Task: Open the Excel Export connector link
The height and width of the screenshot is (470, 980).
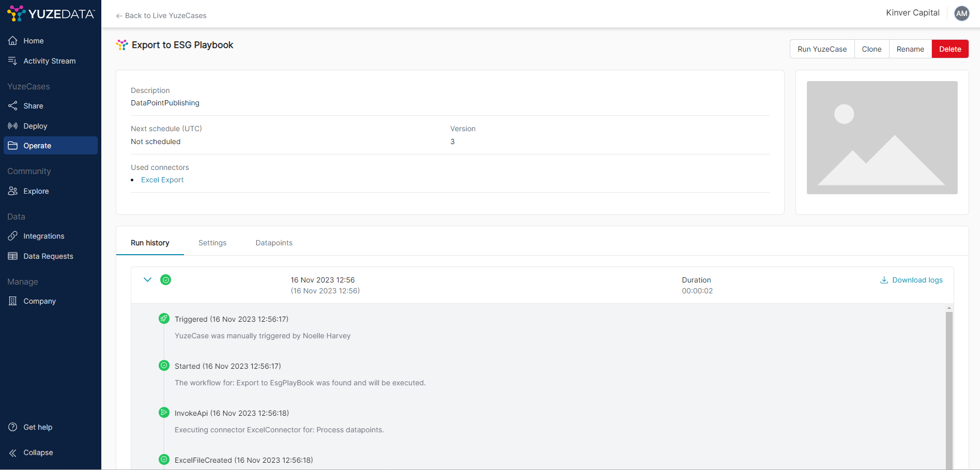Action: [162, 180]
